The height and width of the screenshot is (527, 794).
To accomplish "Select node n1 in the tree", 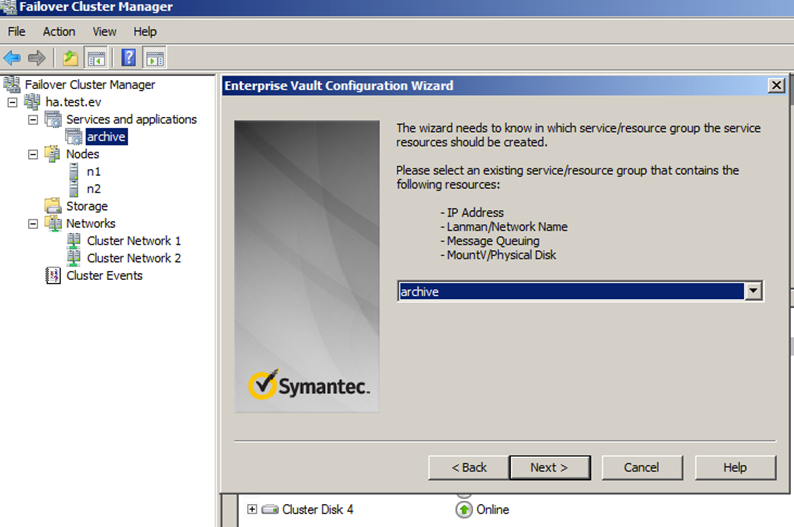I will pos(94,172).
